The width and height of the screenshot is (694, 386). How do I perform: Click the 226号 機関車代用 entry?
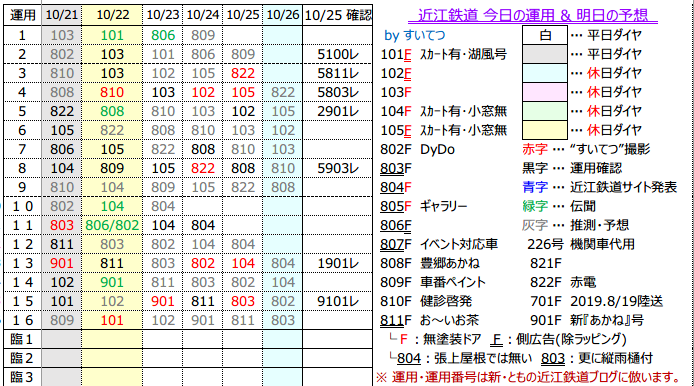pyautogui.click(x=581, y=244)
